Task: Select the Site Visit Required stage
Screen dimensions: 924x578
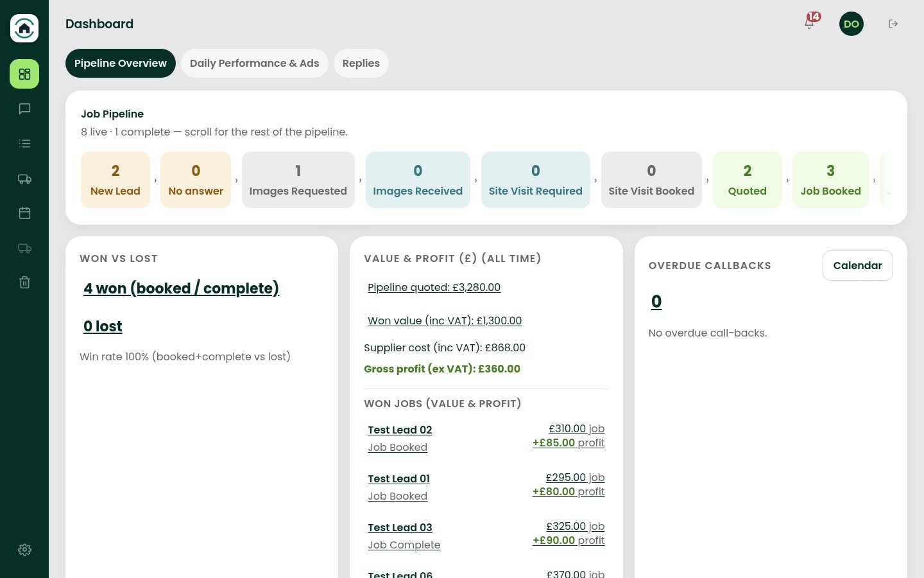Action: click(x=536, y=180)
